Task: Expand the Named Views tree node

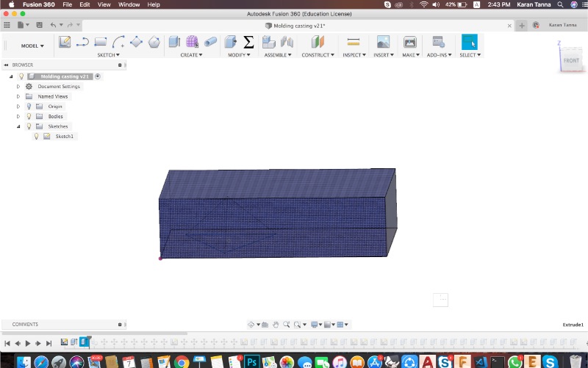Action: point(18,97)
